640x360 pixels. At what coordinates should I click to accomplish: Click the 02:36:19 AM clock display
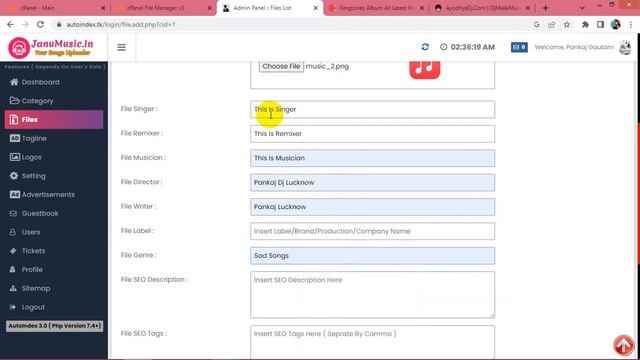467,47
